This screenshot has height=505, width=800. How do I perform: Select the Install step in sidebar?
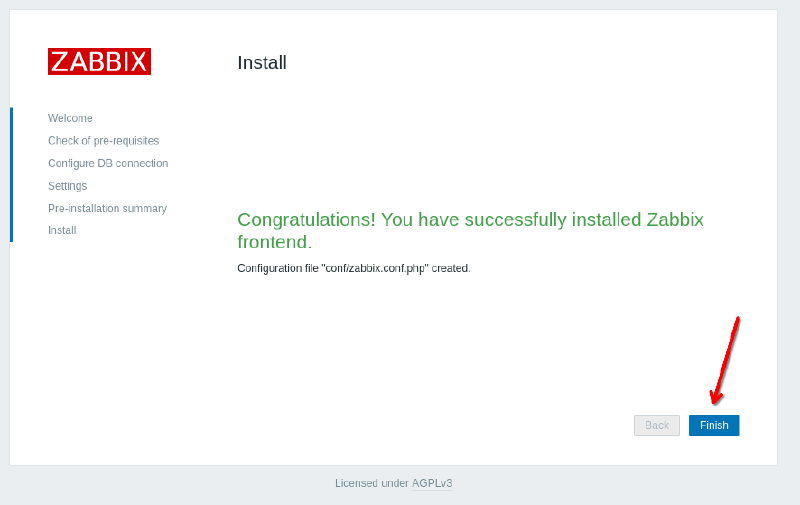click(x=62, y=230)
